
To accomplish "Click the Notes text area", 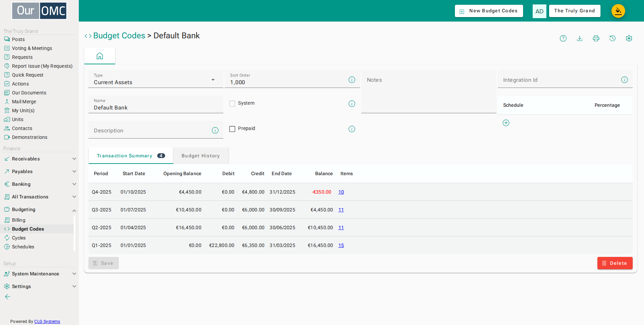I will 429,92.
